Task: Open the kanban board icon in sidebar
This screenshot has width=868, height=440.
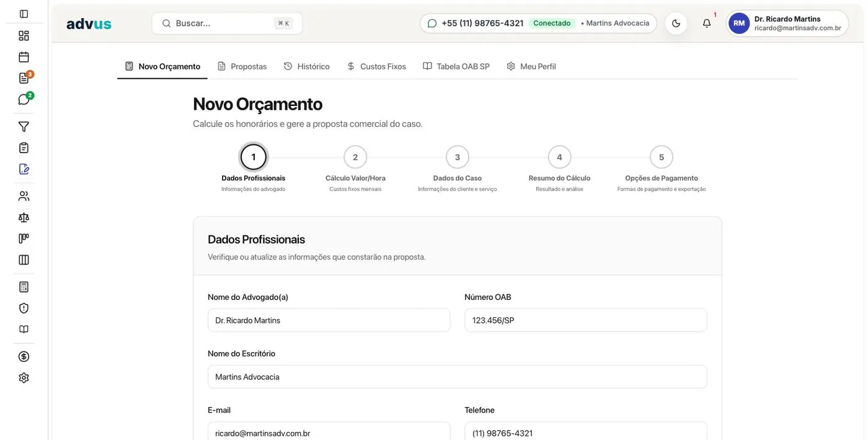Action: point(24,239)
